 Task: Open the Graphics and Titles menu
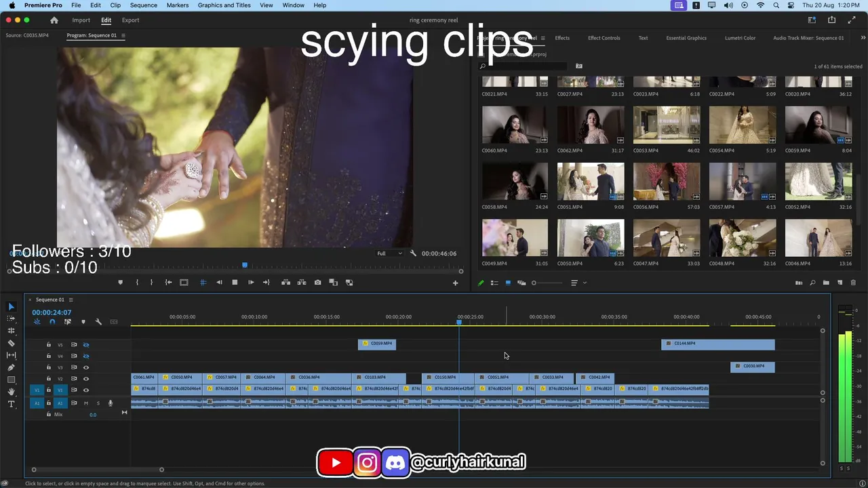(224, 5)
